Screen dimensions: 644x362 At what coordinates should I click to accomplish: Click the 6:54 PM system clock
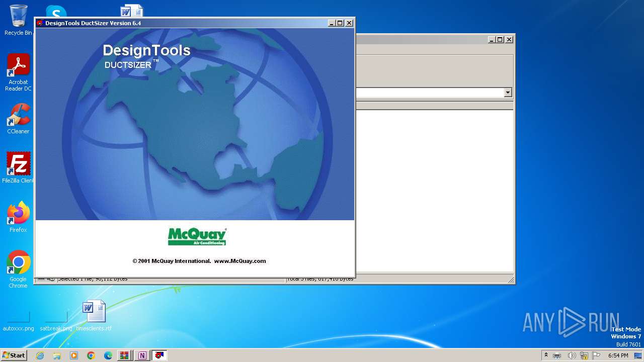click(618, 355)
